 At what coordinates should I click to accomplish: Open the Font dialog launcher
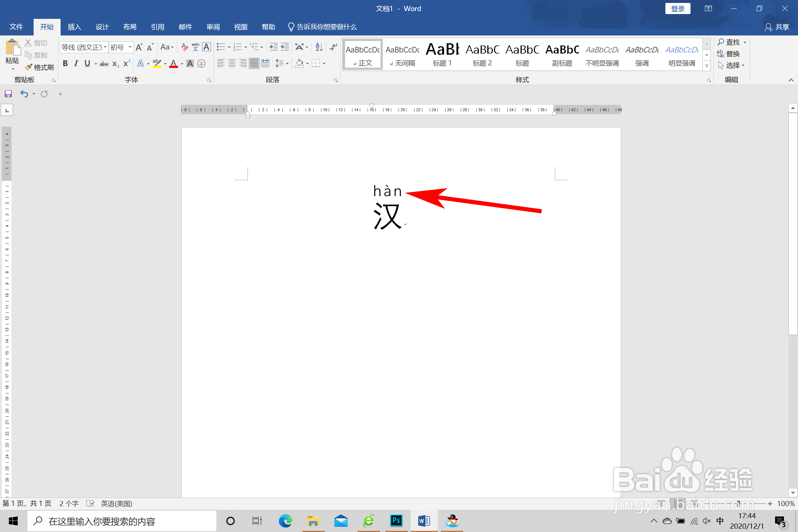coord(209,80)
